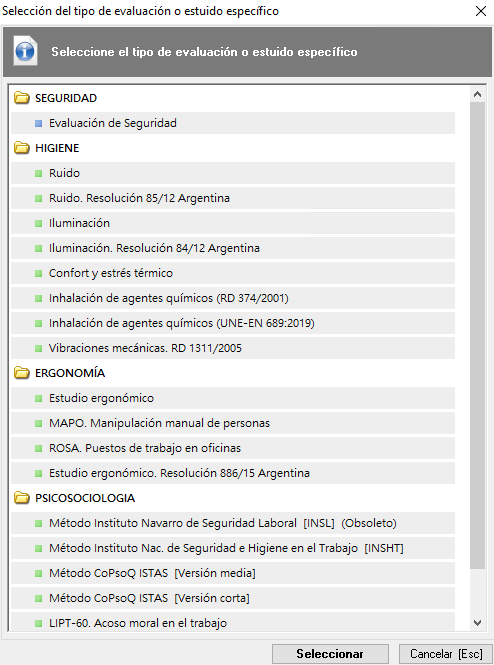The image size is (494, 665).
Task: Click the blue information icon in header
Action: [x=25, y=51]
